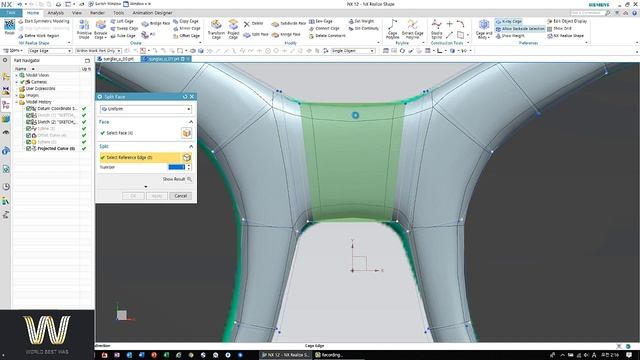This screenshot has height=360, width=640.
Task: Select the Copy Cage tool
Action: tap(186, 21)
